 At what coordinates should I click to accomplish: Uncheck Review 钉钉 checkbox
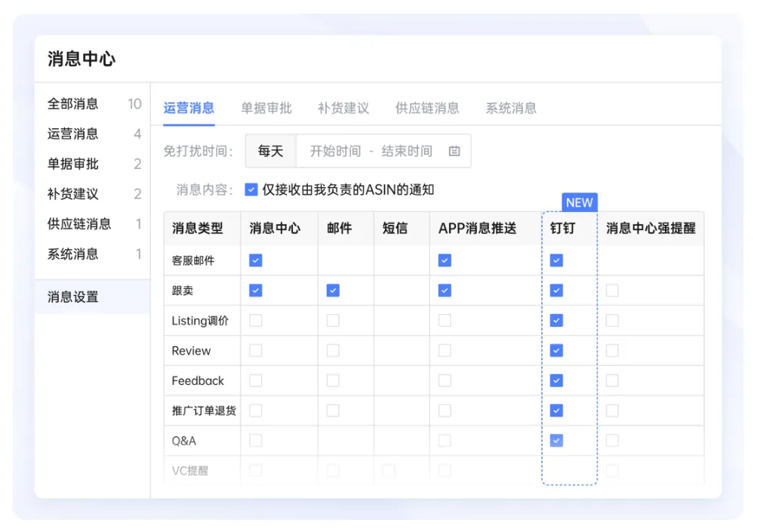(556, 350)
